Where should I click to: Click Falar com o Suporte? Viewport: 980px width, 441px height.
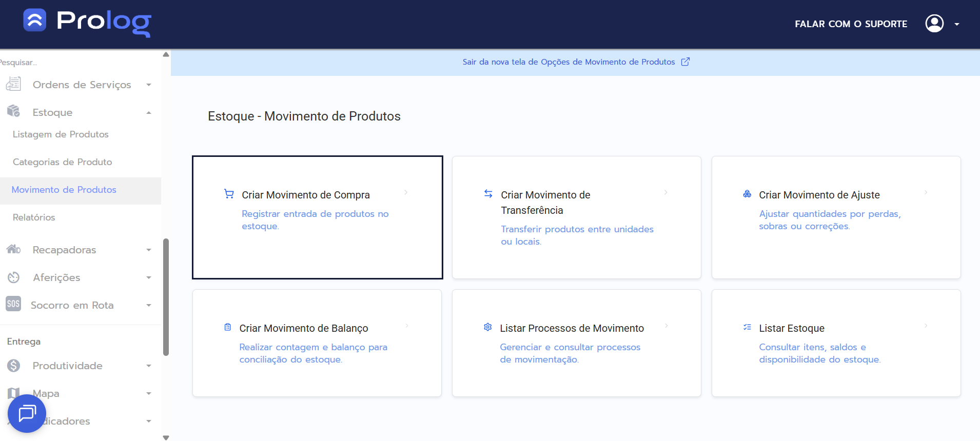coord(851,24)
